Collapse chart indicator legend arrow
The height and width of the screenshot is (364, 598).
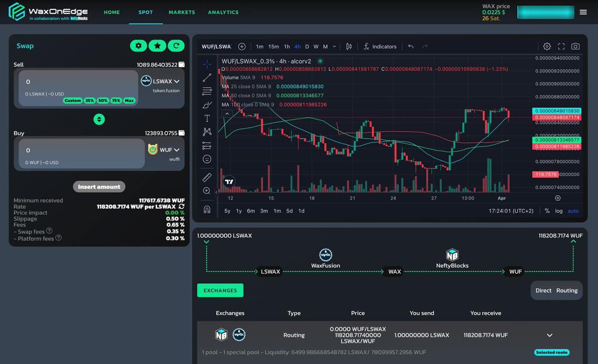pos(227,114)
